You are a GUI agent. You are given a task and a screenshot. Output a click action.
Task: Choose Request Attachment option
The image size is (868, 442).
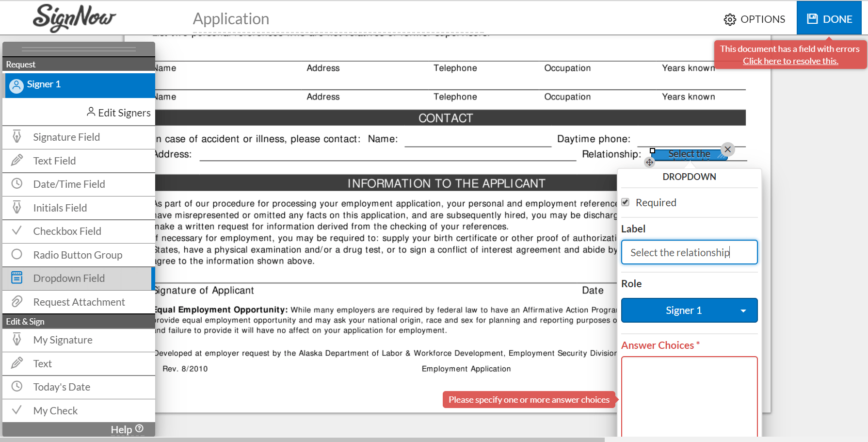coord(79,302)
